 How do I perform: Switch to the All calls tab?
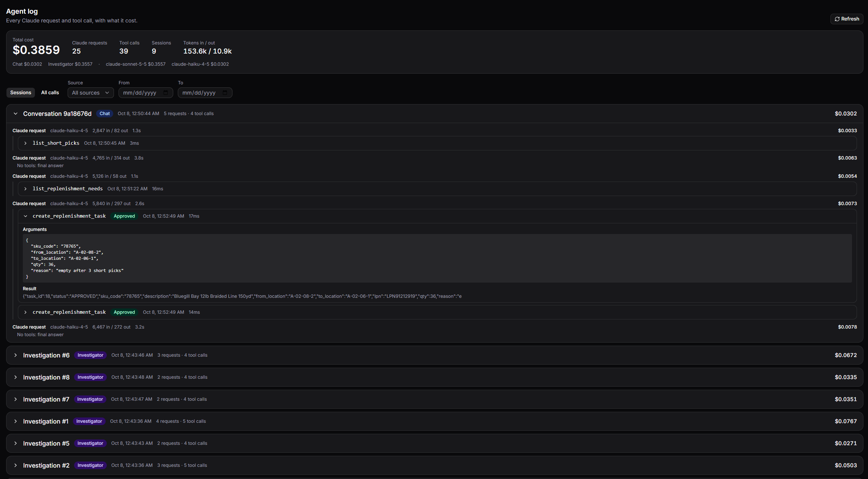point(50,93)
